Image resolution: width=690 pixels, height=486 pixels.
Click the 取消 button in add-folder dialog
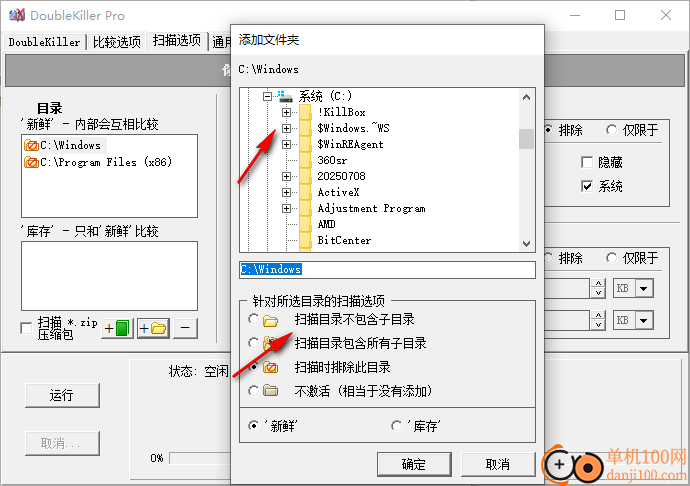(x=498, y=464)
